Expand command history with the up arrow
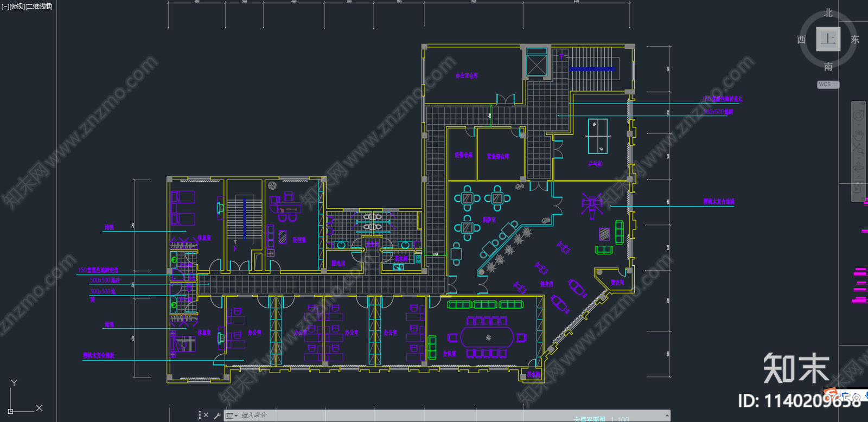The width and height of the screenshot is (868, 422). pos(667,415)
